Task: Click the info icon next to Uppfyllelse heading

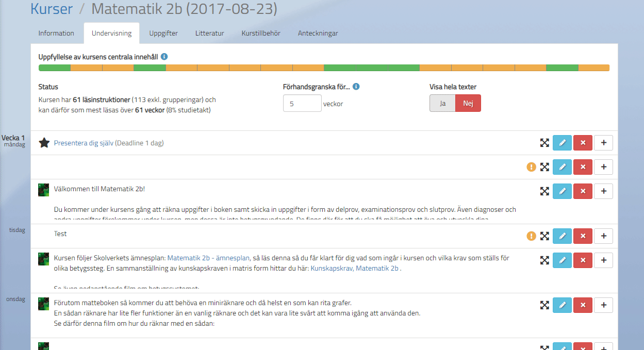Action: coord(164,56)
